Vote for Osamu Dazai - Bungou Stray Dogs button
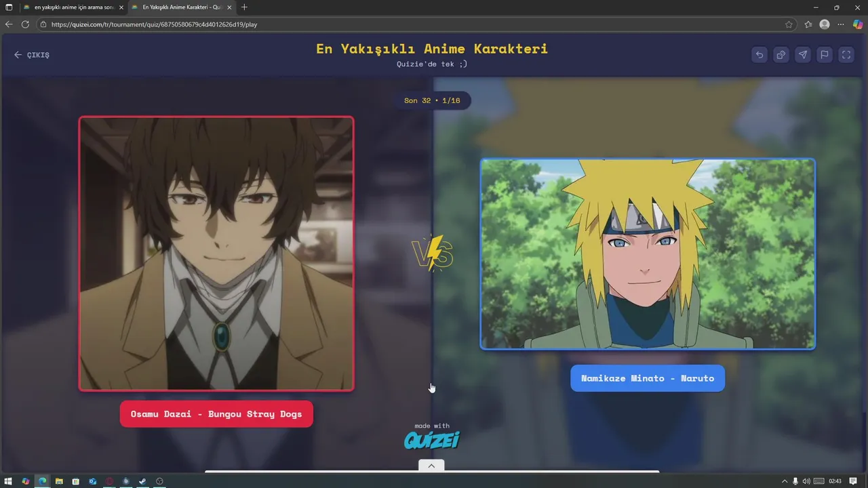Viewport: 868px width, 488px height. coord(216,414)
